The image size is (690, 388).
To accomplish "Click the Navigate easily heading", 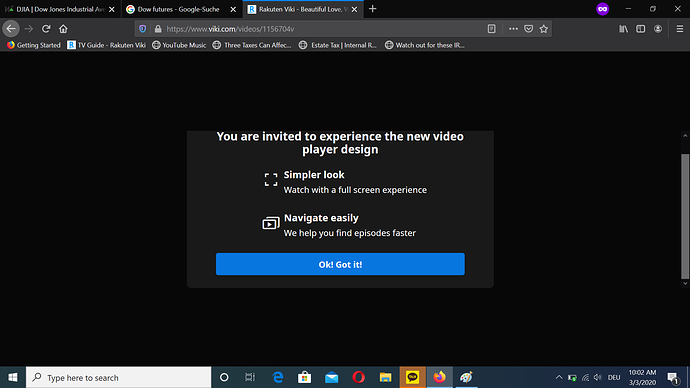I will [x=321, y=218].
